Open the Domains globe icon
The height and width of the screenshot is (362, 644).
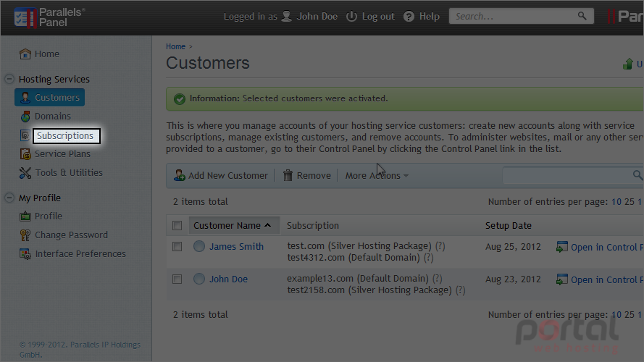(x=25, y=117)
